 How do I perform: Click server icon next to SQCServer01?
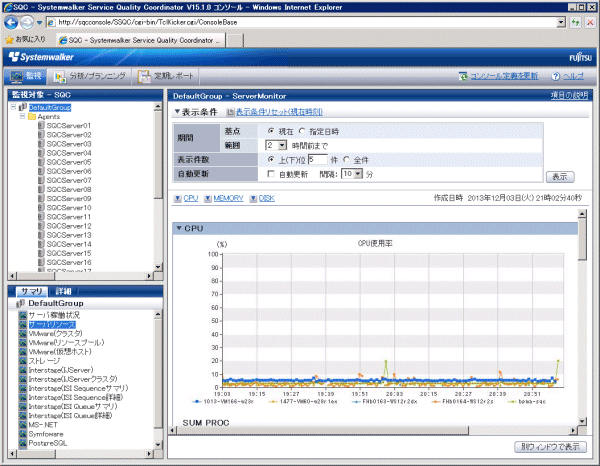pos(41,125)
